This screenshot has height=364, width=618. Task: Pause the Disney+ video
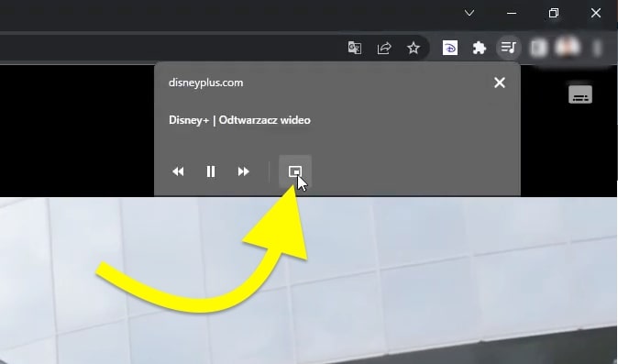[x=211, y=171]
